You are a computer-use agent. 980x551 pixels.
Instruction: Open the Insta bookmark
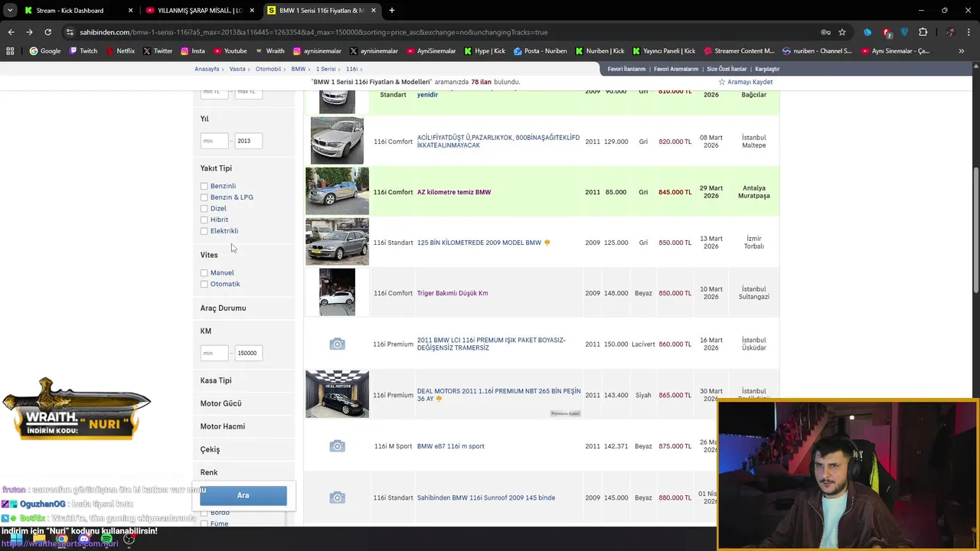193,51
